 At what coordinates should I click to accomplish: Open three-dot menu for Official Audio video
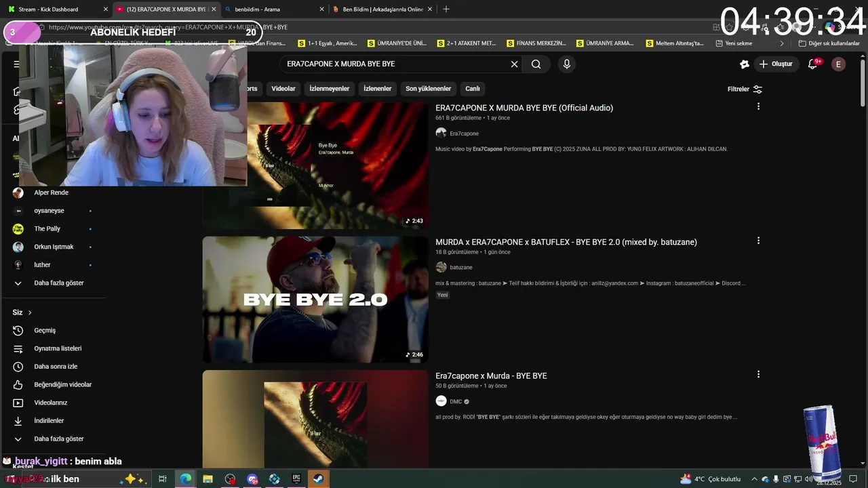758,106
